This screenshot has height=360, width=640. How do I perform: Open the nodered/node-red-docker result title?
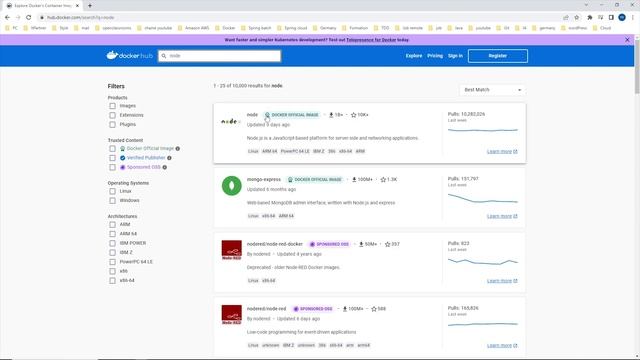pos(275,244)
